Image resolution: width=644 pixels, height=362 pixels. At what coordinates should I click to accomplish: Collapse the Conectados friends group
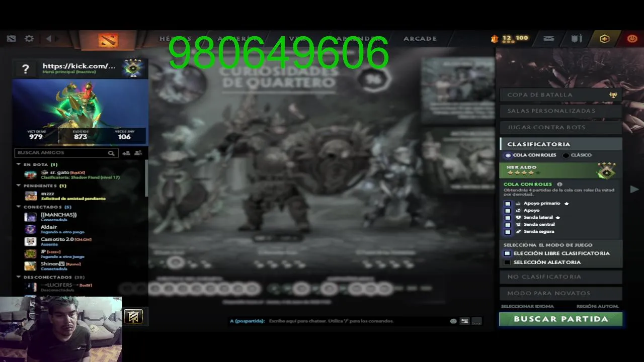pos(19,207)
